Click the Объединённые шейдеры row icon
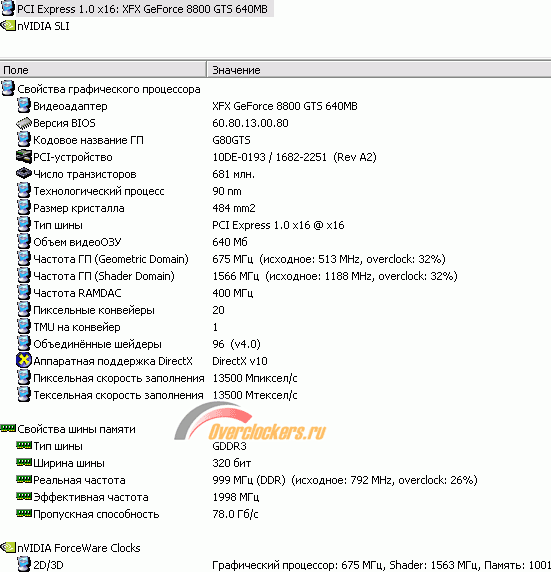Screen dimensions: 551x572 (x=24, y=344)
